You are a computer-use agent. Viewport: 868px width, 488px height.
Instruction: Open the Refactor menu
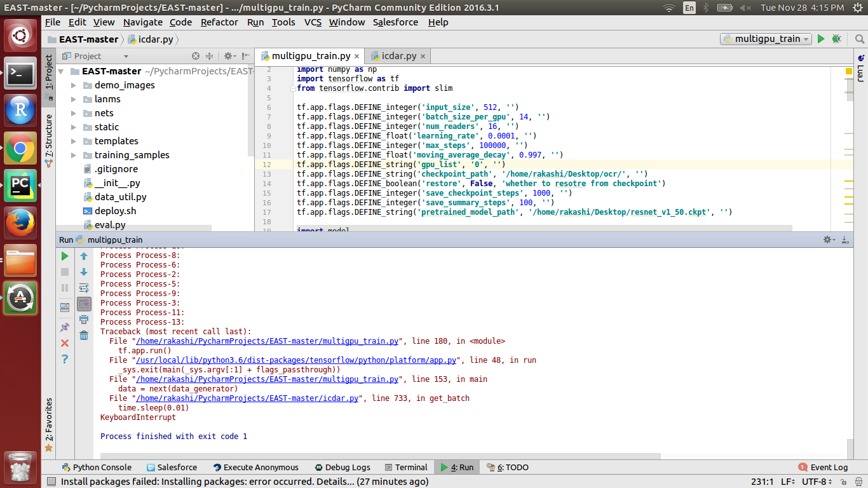tap(219, 22)
